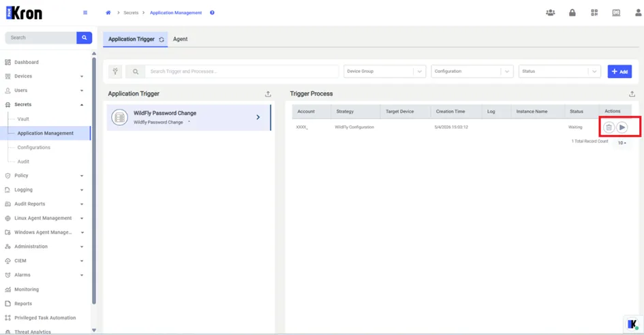The image size is (644, 335).
Task: Expand the Logging menu
Action: click(45, 190)
